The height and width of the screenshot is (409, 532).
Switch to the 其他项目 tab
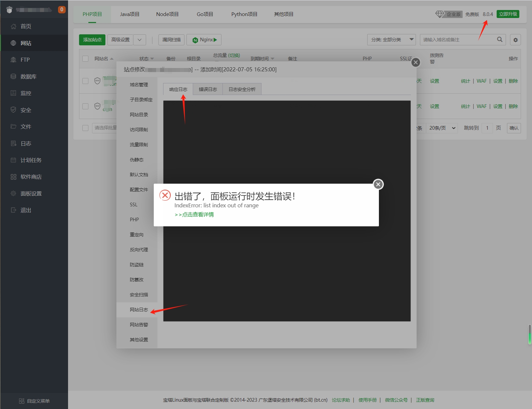[x=284, y=14]
